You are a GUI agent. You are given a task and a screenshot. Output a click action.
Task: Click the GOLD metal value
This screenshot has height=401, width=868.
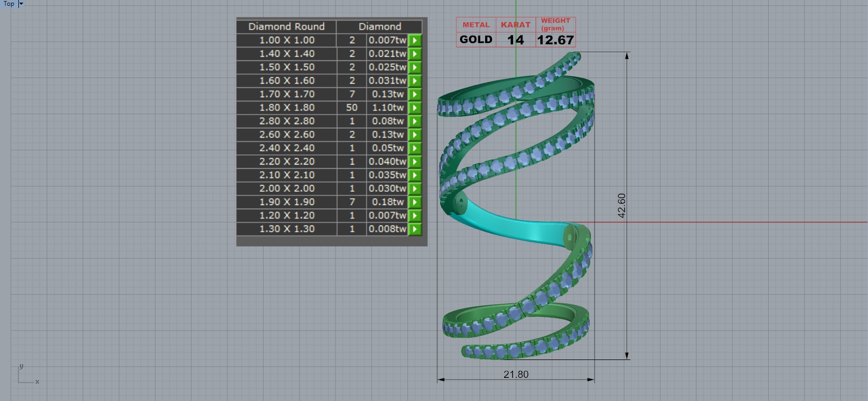click(x=476, y=39)
